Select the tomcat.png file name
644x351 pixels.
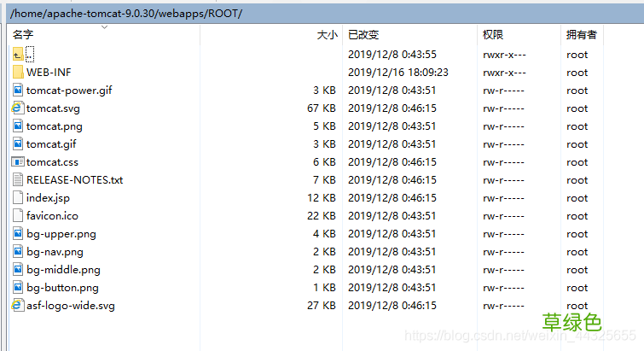coord(55,126)
